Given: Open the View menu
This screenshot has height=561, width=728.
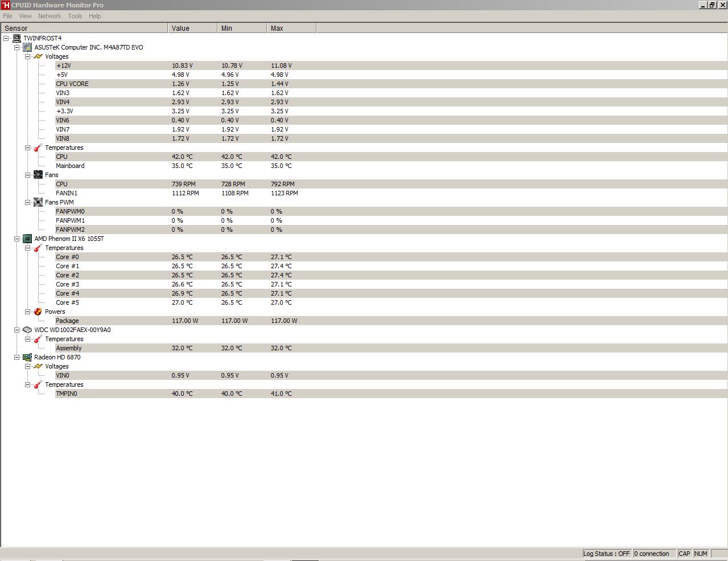Looking at the screenshot, I should coord(25,16).
